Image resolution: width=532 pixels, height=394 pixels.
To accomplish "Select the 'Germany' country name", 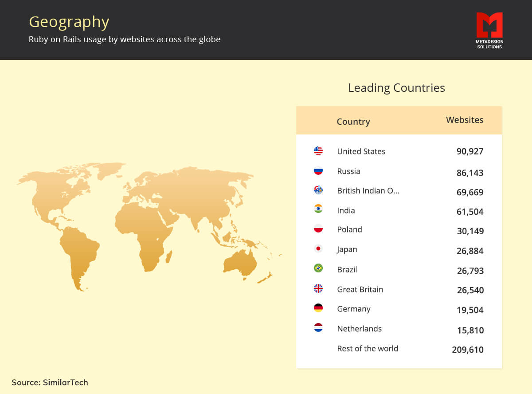I will point(353,309).
